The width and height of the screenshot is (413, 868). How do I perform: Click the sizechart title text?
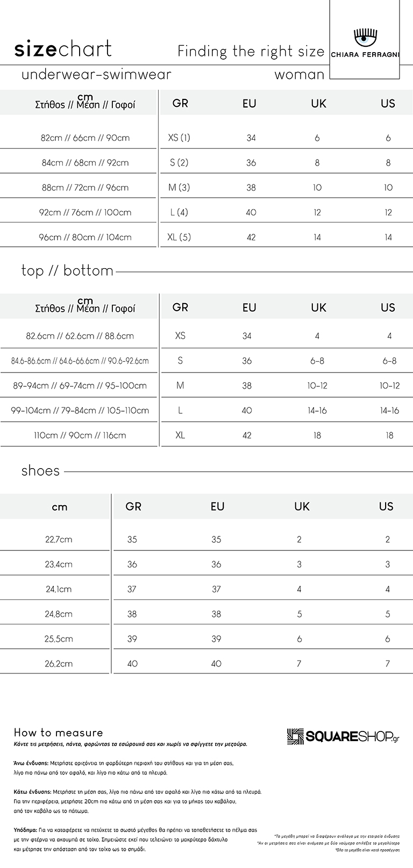coord(63,49)
